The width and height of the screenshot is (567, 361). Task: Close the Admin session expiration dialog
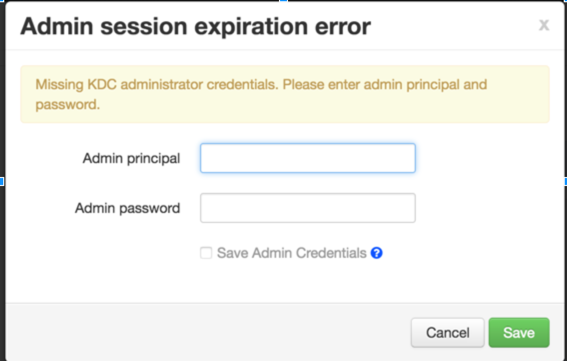pyautogui.click(x=544, y=25)
